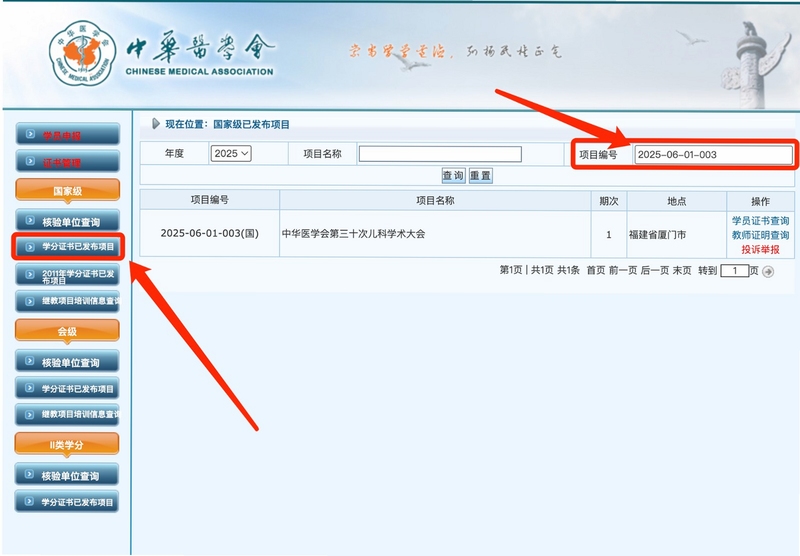Open 继教项目培训信息查询 under 会级
This screenshot has width=800, height=556.
coord(67,414)
